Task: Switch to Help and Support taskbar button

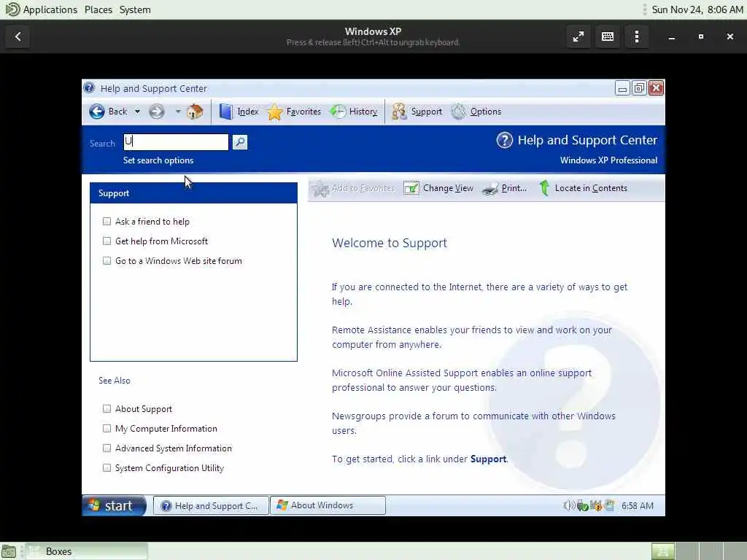Action: [211, 506]
